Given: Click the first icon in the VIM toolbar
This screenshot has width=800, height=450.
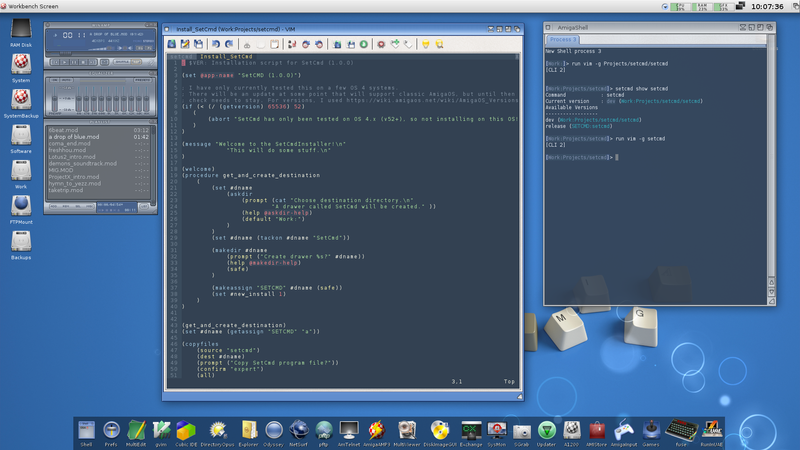Looking at the screenshot, I should coord(171,44).
